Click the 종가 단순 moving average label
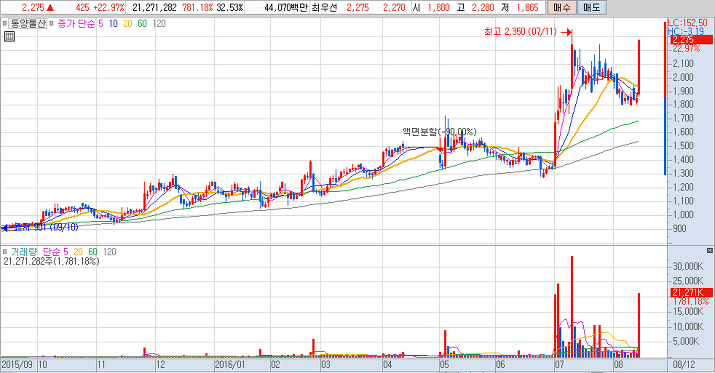The width and height of the screenshot is (715, 373). click(x=76, y=23)
